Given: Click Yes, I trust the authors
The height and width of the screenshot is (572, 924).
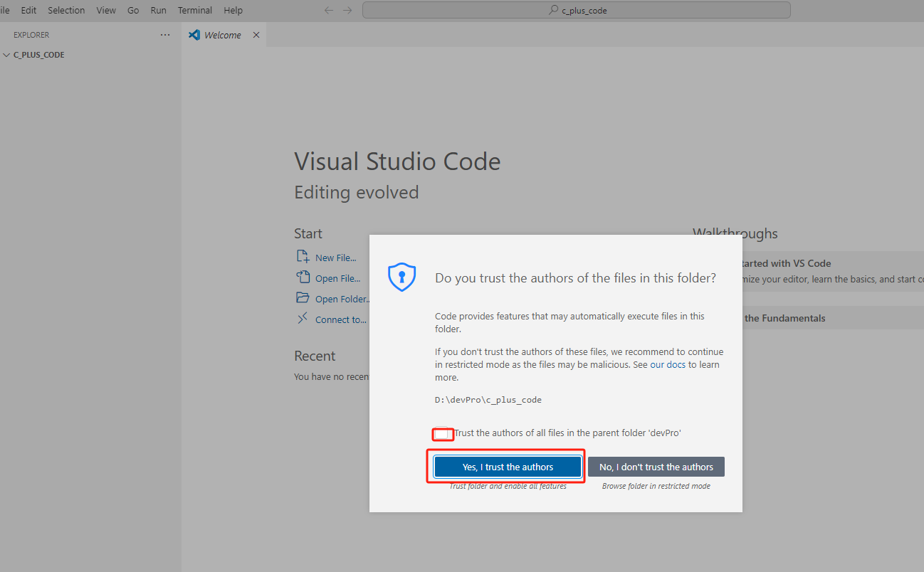Looking at the screenshot, I should tap(508, 467).
